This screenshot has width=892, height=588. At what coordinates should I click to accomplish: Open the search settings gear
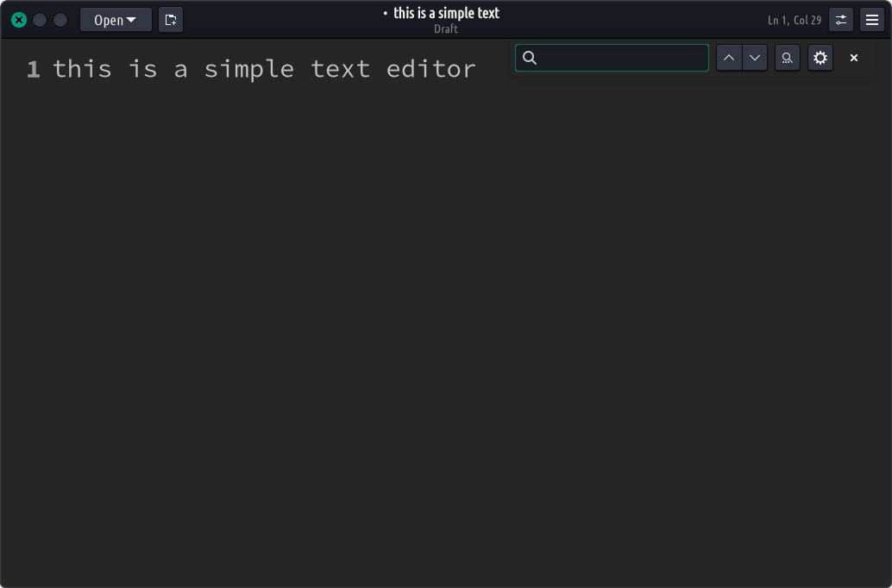click(x=820, y=57)
